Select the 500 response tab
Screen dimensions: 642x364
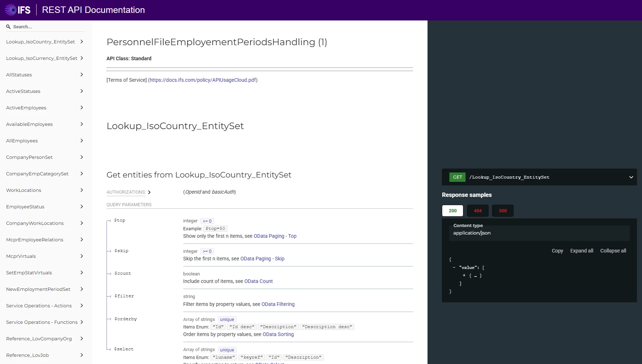click(503, 211)
